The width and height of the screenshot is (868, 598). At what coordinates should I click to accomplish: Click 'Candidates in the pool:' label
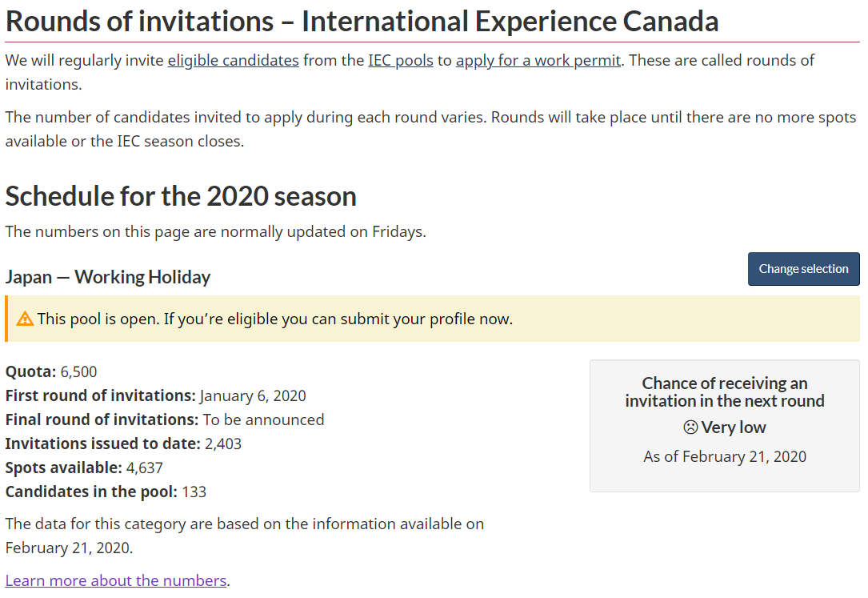(91, 492)
